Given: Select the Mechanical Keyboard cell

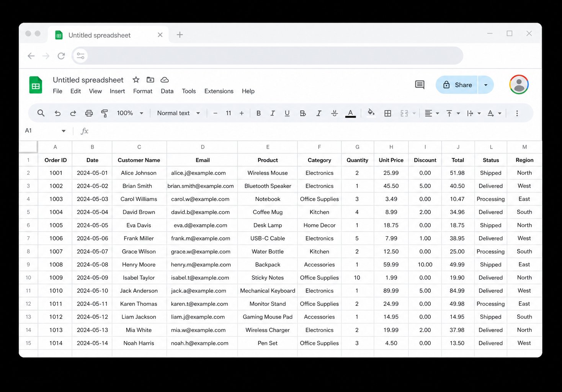Looking at the screenshot, I should (x=268, y=291).
